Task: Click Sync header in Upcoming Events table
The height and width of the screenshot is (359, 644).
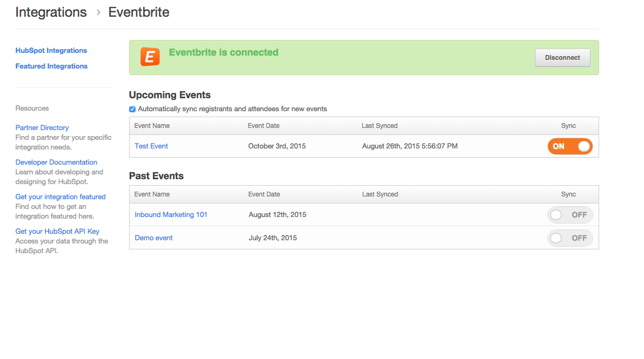Action: pos(568,126)
